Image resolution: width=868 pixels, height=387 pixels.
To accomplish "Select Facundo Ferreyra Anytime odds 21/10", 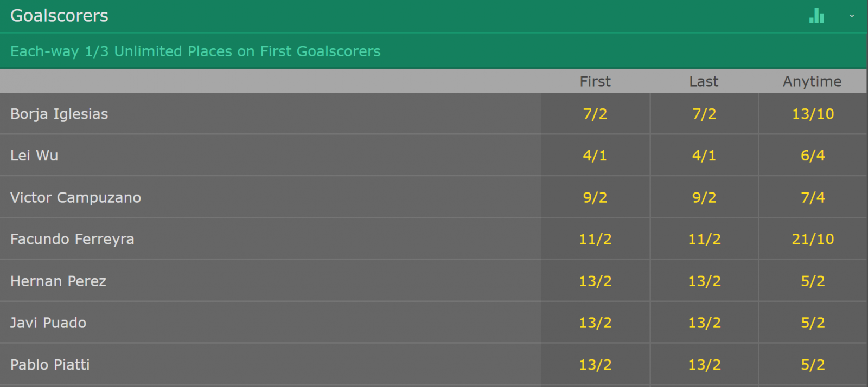I will 813,239.
